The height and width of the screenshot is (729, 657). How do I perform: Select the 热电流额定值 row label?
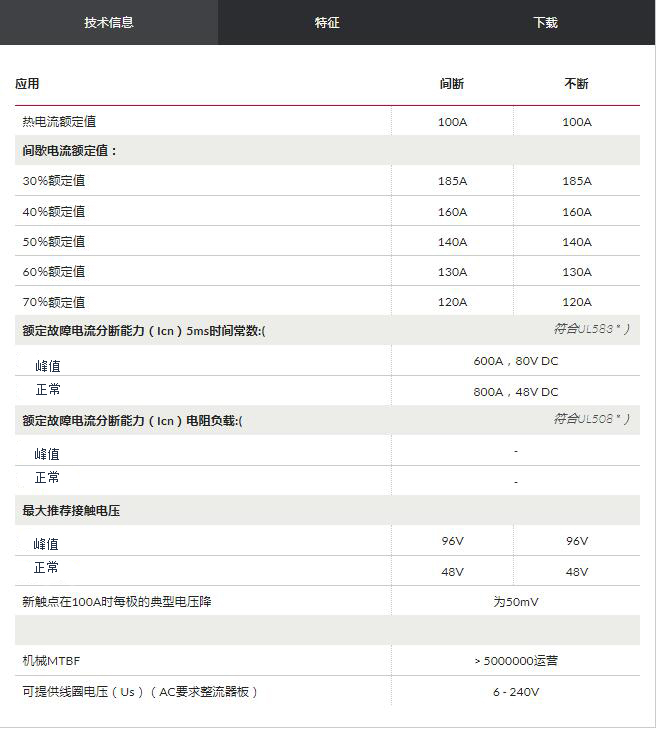[x=59, y=122]
